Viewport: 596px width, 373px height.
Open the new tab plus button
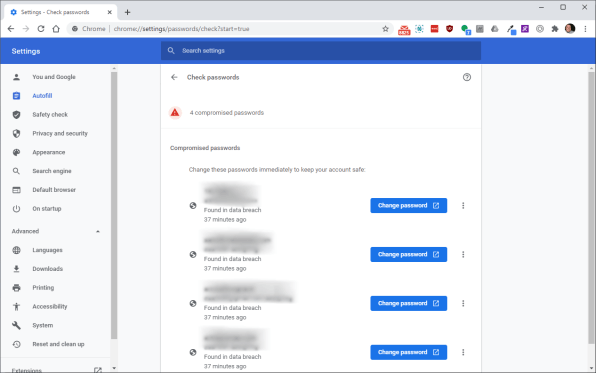[127, 12]
